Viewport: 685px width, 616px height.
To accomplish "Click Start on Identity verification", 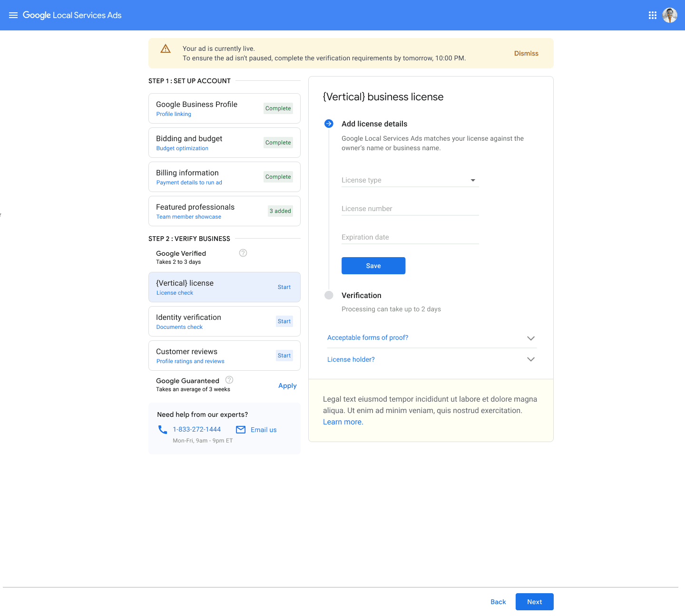I will (x=284, y=321).
